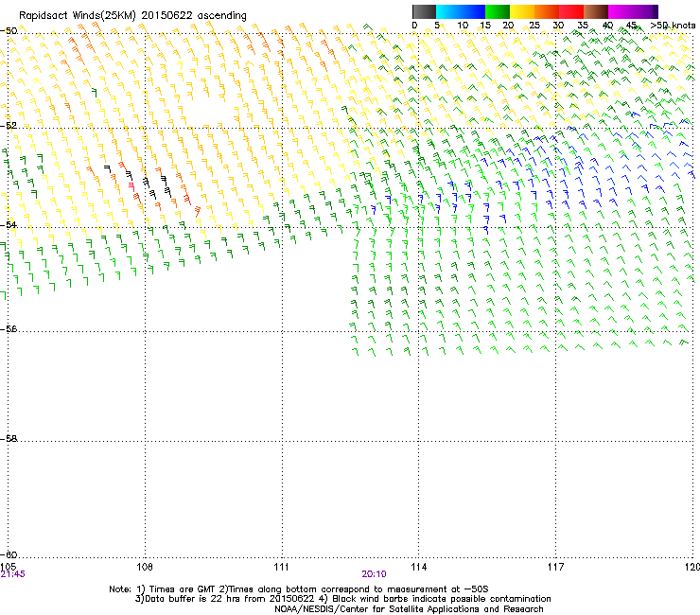Click the 114 longitude axis label
Viewport: 700px width, 615px height.
tap(419, 567)
